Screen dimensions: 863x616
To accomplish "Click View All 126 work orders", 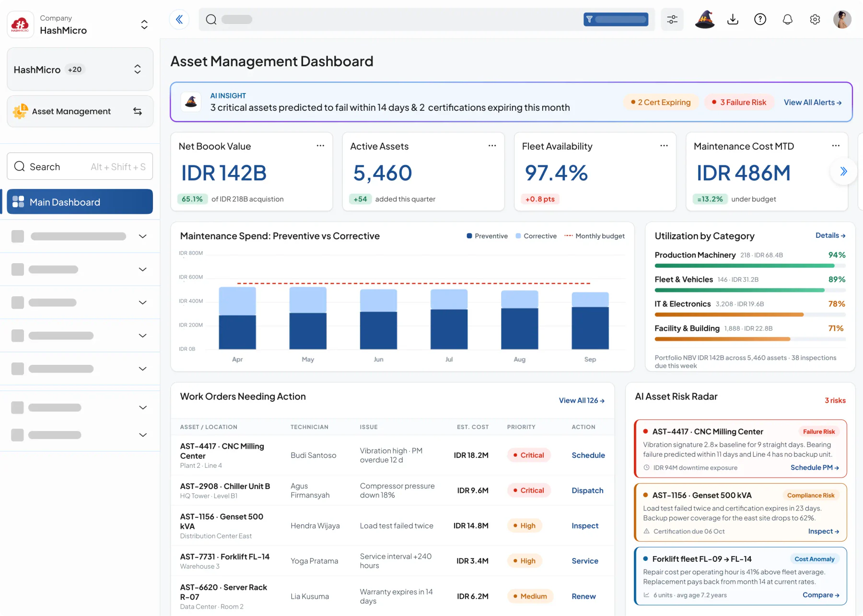I will coord(582,400).
